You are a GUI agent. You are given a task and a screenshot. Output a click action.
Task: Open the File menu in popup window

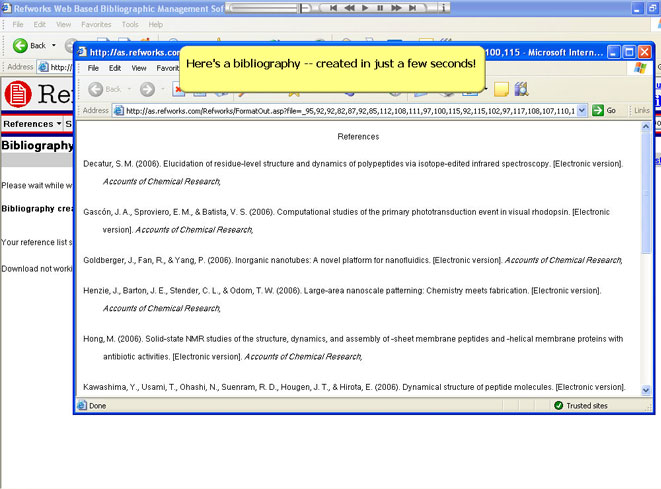point(93,68)
